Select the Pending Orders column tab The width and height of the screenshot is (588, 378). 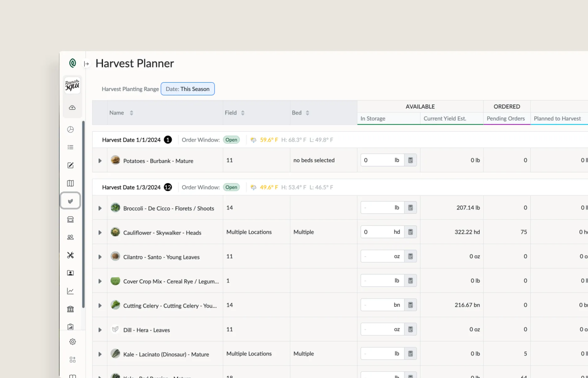coord(506,119)
